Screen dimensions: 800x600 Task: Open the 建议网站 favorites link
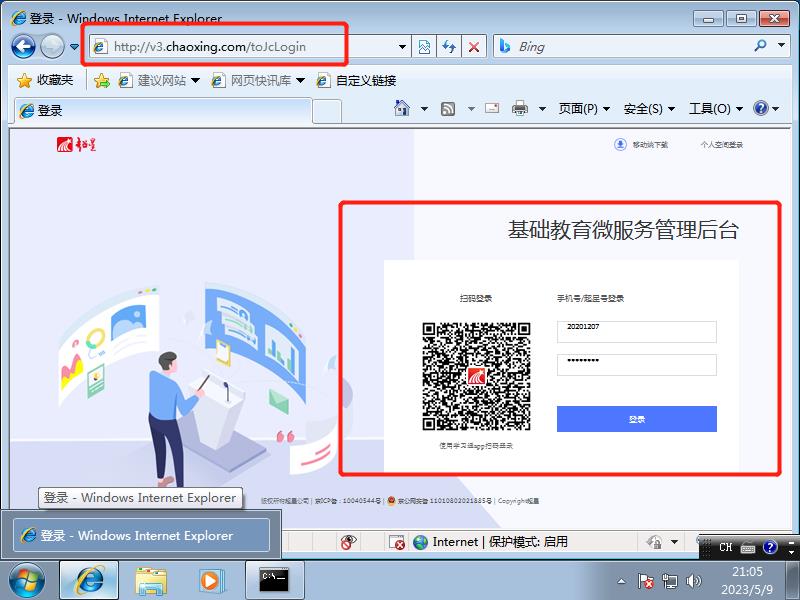(x=159, y=80)
